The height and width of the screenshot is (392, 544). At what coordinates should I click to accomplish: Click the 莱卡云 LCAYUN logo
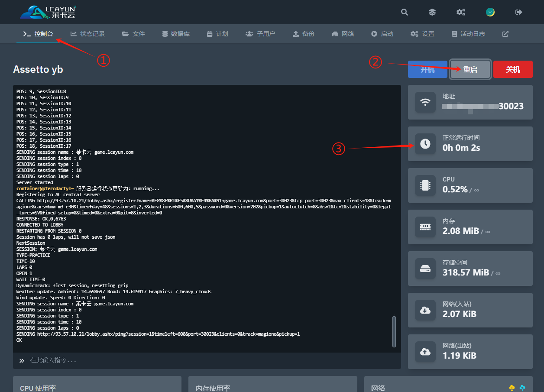48,12
